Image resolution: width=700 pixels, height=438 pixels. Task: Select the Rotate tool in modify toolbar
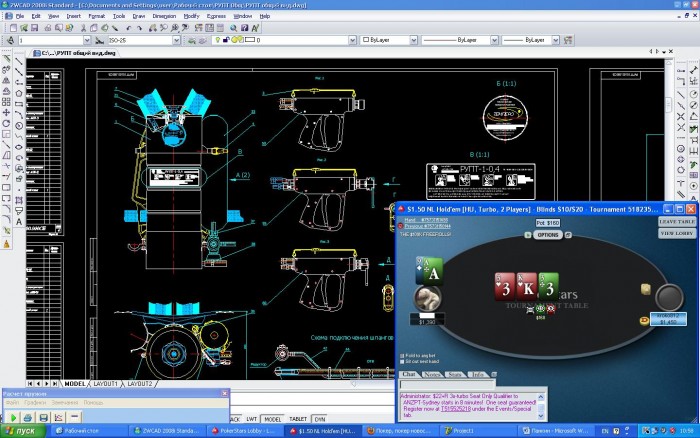coord(6,123)
